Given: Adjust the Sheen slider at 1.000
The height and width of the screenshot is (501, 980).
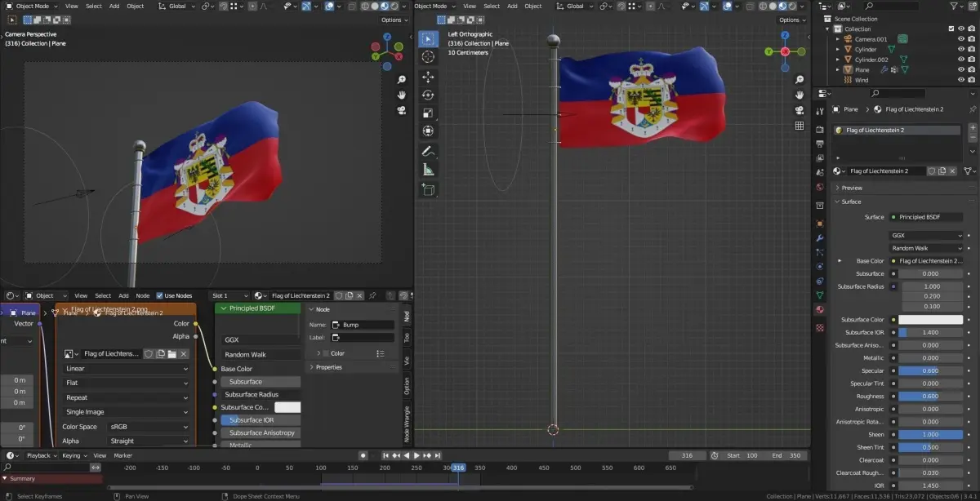Looking at the screenshot, I should click(x=930, y=435).
